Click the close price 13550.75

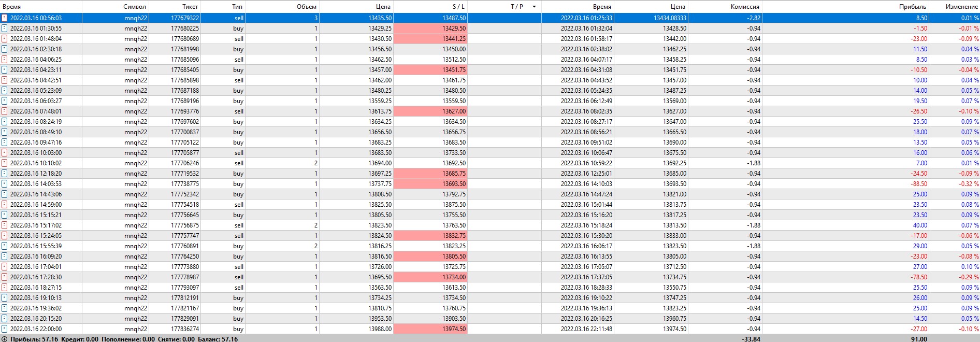click(x=674, y=288)
